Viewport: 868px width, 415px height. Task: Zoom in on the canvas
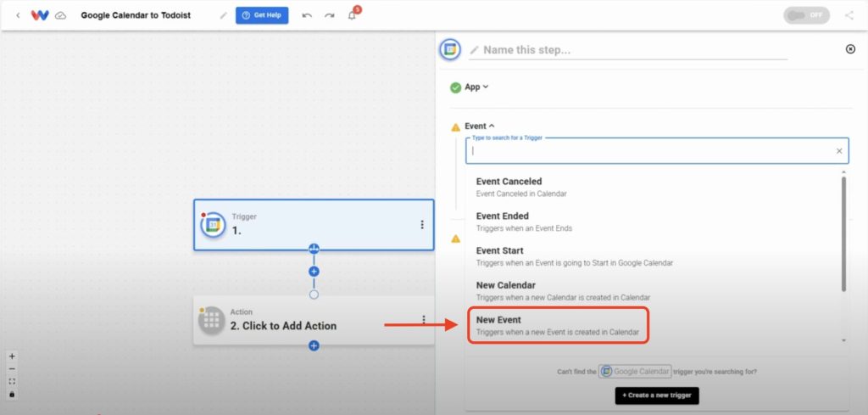point(12,356)
